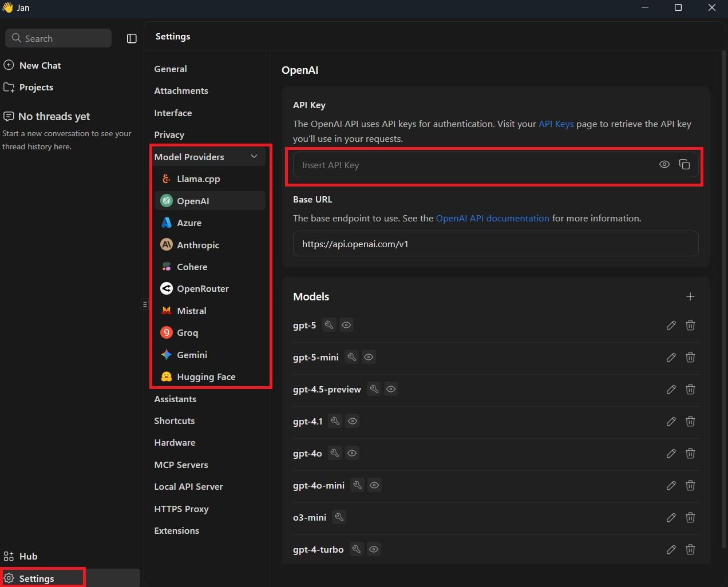The width and height of the screenshot is (728, 587).
Task: Edit the gpt-4.1 model with pencil icon
Action: 671,422
